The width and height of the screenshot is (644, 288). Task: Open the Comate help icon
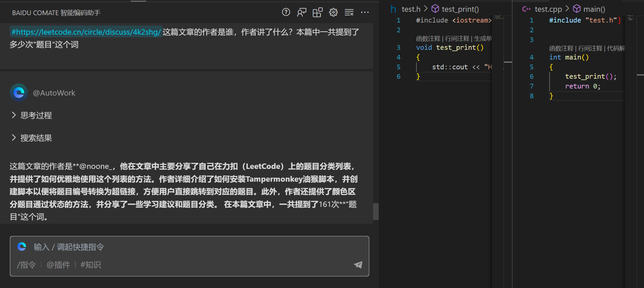(286, 12)
